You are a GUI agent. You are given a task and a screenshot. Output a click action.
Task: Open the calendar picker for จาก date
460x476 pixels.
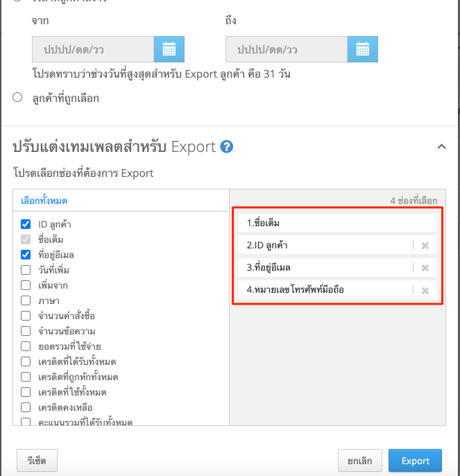[x=169, y=49]
